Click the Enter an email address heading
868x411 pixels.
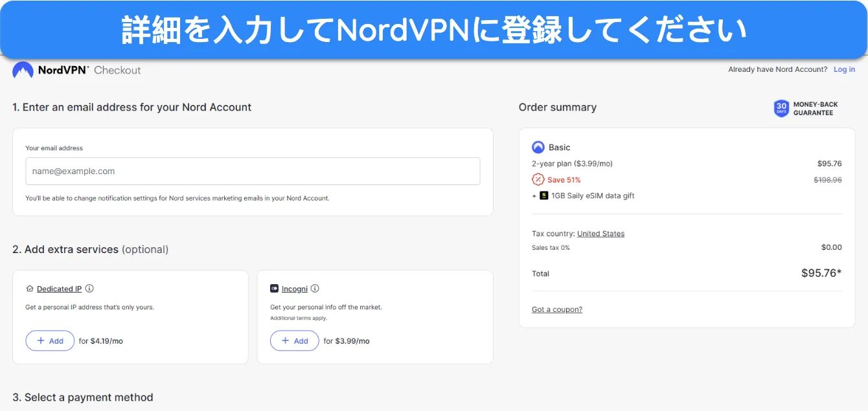tap(132, 107)
